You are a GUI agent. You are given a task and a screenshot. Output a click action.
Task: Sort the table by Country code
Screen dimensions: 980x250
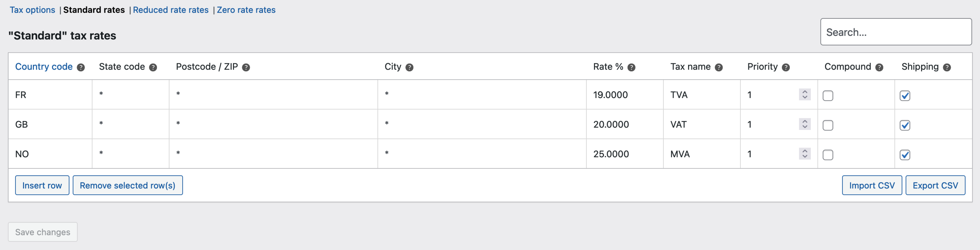(x=44, y=67)
